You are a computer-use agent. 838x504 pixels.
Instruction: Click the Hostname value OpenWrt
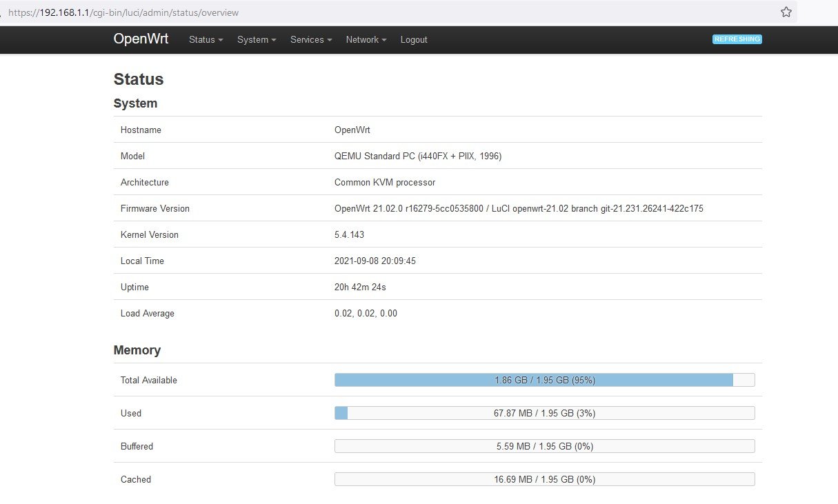point(352,130)
